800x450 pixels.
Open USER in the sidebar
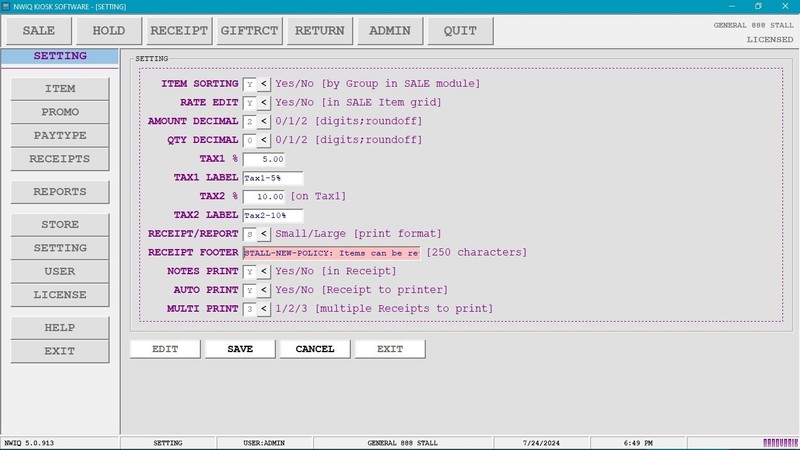coord(60,271)
